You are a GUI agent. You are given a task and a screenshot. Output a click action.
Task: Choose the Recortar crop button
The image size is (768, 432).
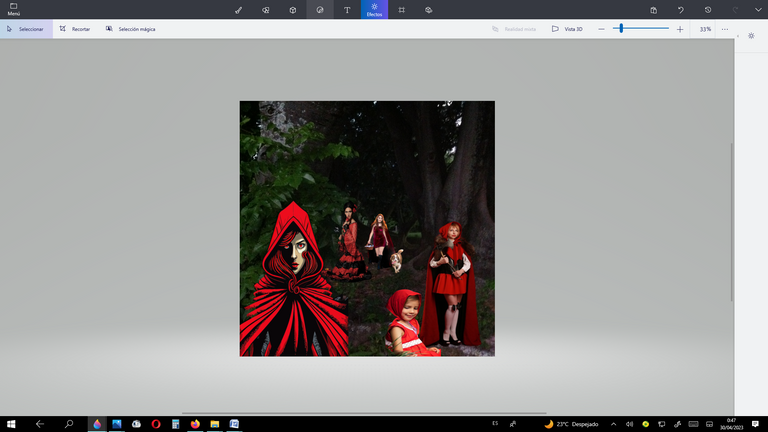(x=75, y=29)
